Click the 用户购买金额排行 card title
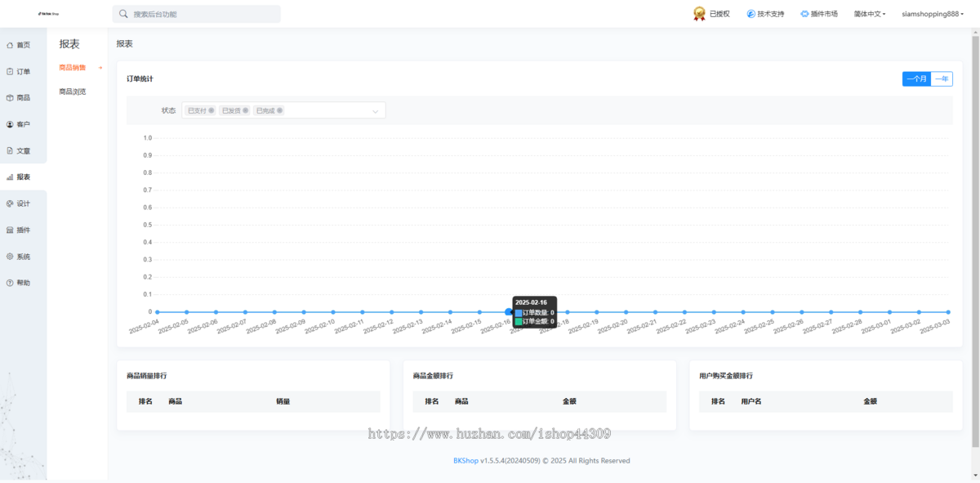 726,376
